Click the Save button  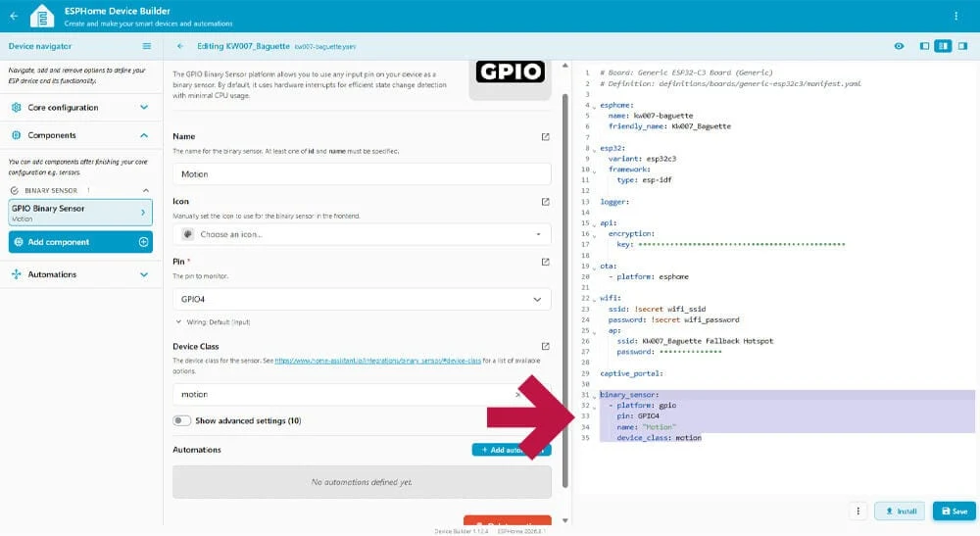coord(955,511)
